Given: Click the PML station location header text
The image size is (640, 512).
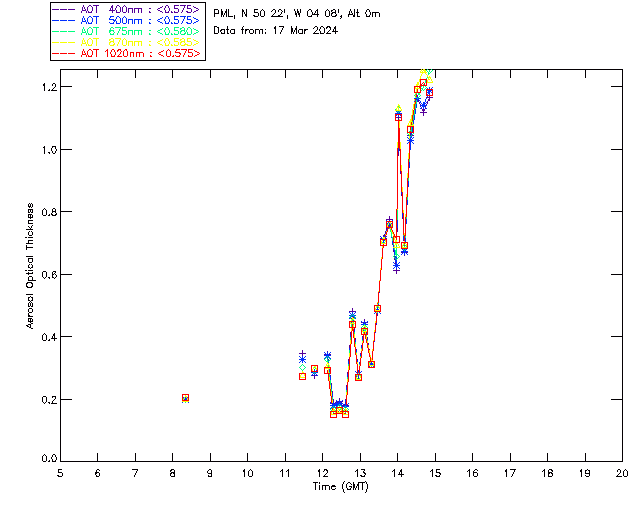Looking at the screenshot, I should coord(297,13).
